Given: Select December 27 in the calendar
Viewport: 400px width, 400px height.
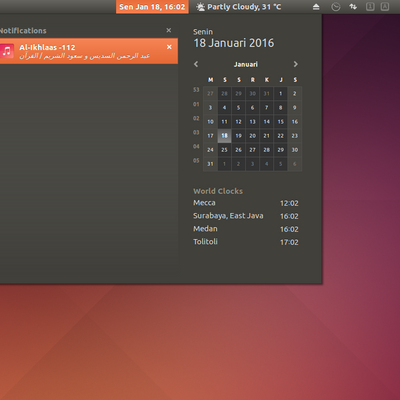Looking at the screenshot, I should pos(210,94).
